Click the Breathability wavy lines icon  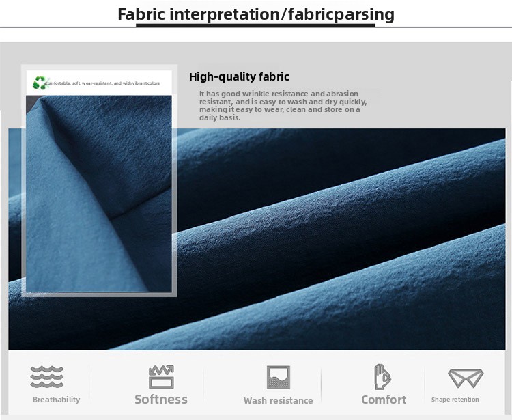47,377
